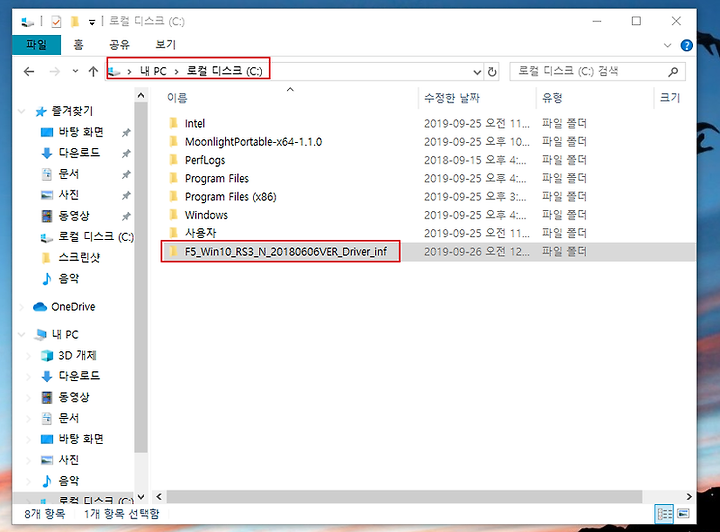Open 다운로드 under 내 PC
Screen dimensions: 720x532
(x=79, y=376)
